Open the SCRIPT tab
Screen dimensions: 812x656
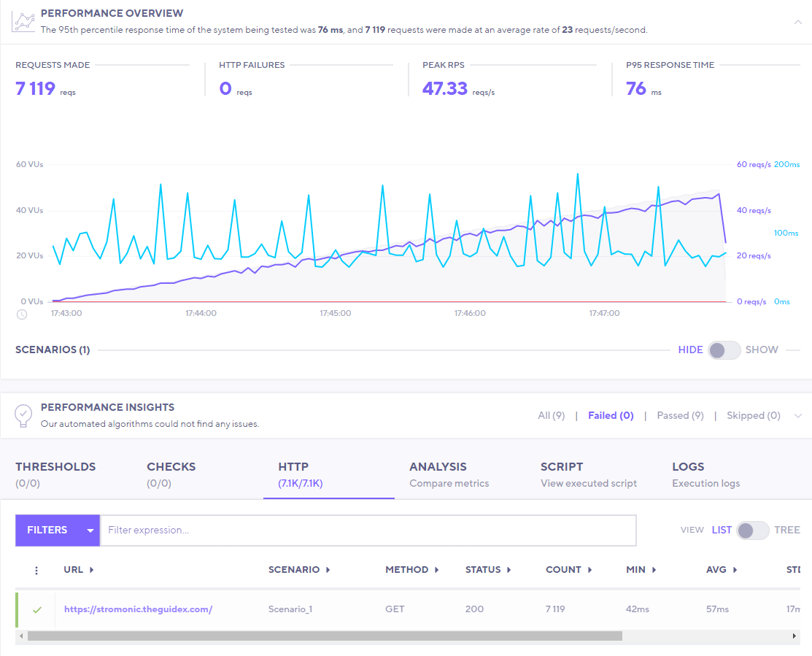(561, 474)
